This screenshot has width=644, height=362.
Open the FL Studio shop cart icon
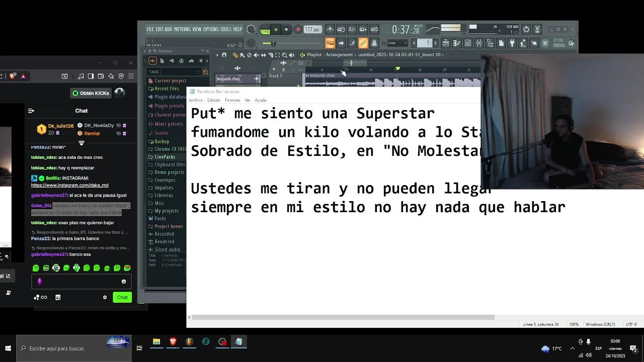[x=545, y=44]
